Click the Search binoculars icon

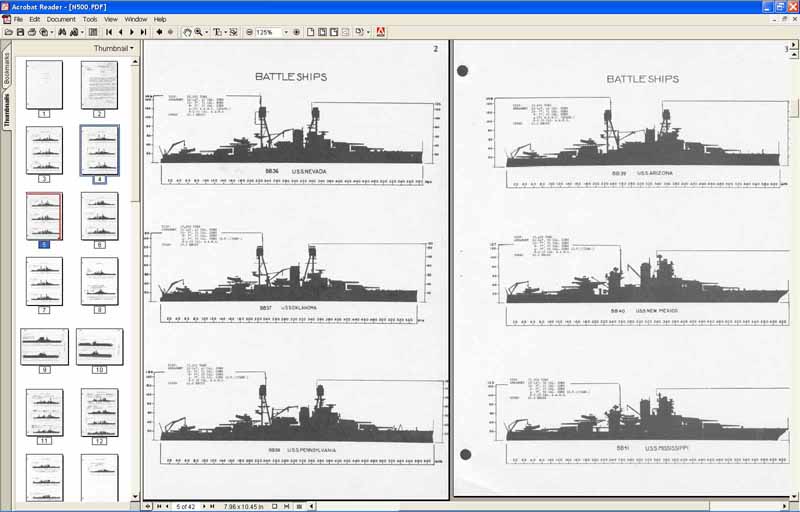click(74, 32)
